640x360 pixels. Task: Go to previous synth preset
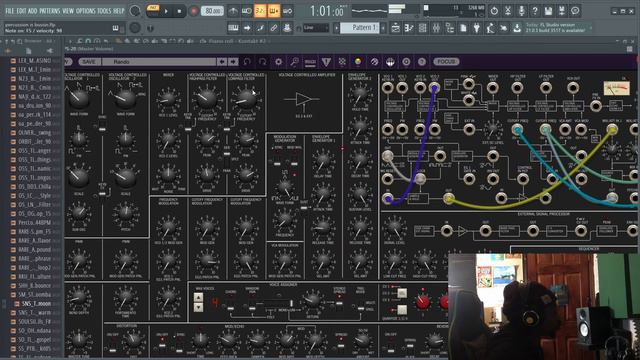[222, 62]
